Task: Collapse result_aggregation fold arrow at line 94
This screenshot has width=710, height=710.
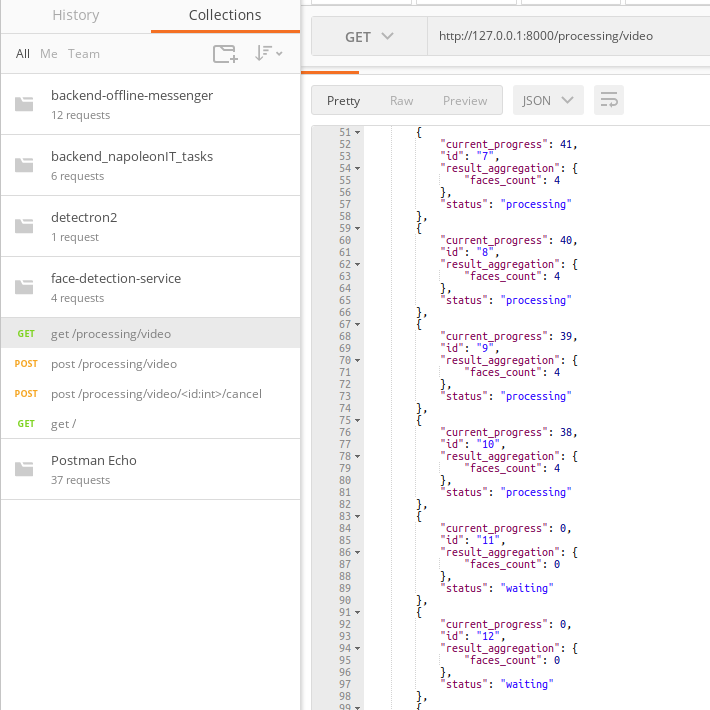Action: click(358, 648)
